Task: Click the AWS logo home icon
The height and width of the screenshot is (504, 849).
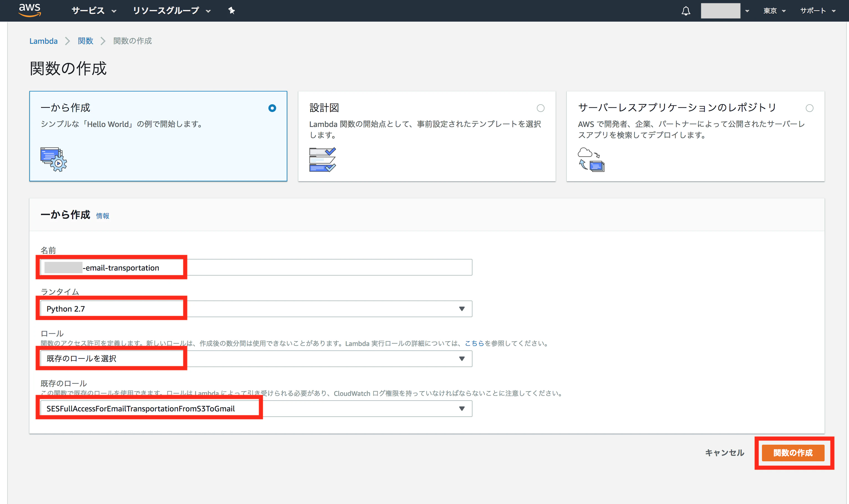Action: coord(30,10)
